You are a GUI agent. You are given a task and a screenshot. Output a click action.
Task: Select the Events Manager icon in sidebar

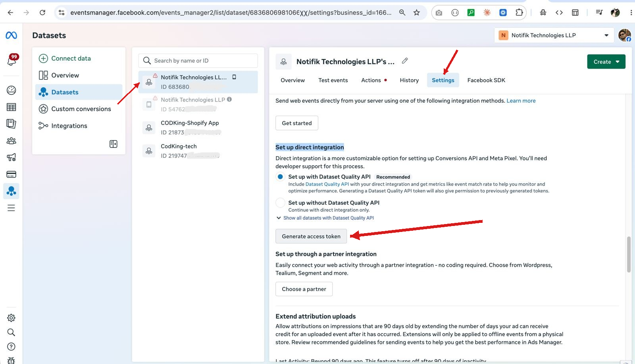click(11, 191)
